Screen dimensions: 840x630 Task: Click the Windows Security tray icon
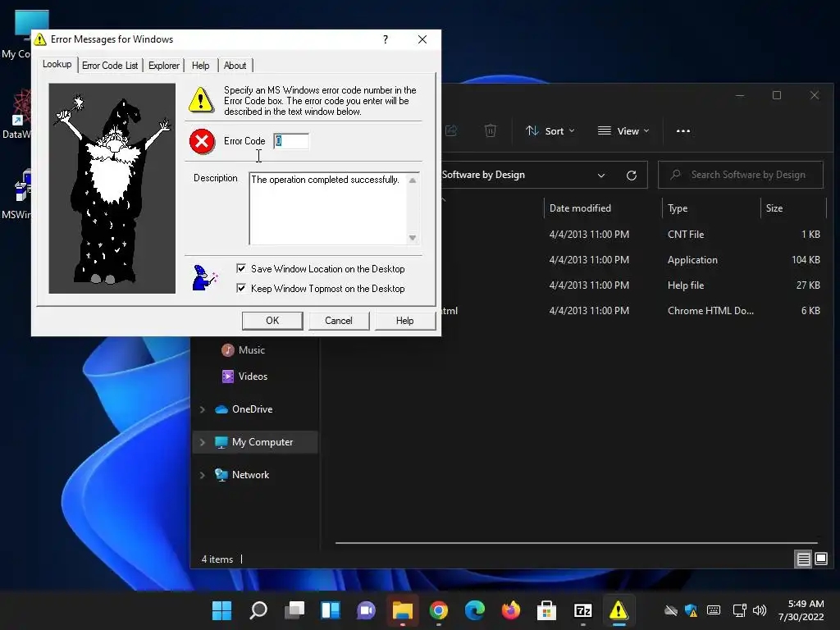(691, 610)
